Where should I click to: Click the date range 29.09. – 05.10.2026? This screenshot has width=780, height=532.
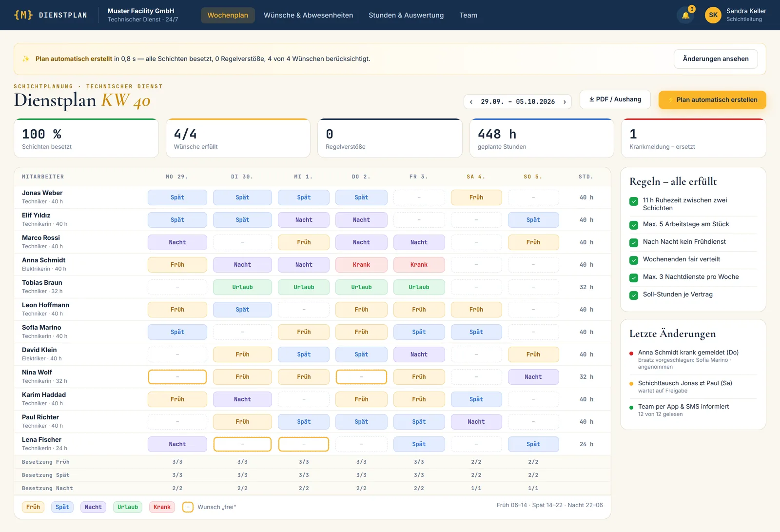(518, 102)
